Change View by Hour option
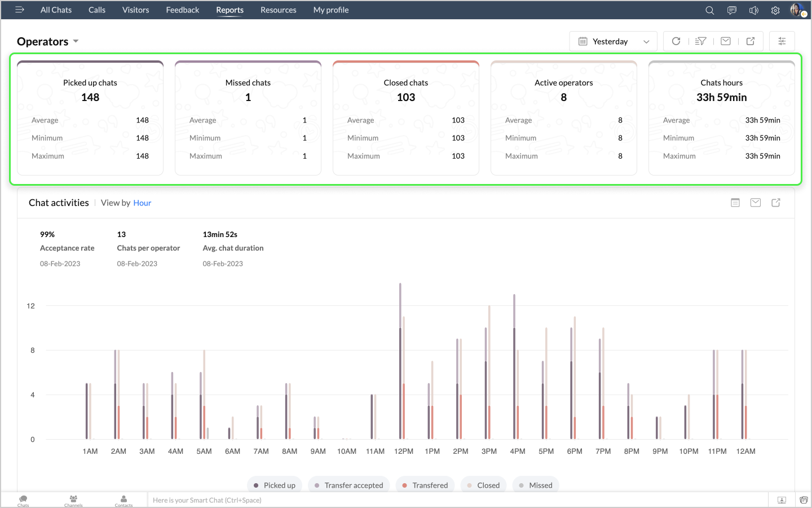The height and width of the screenshot is (508, 812). 142,203
